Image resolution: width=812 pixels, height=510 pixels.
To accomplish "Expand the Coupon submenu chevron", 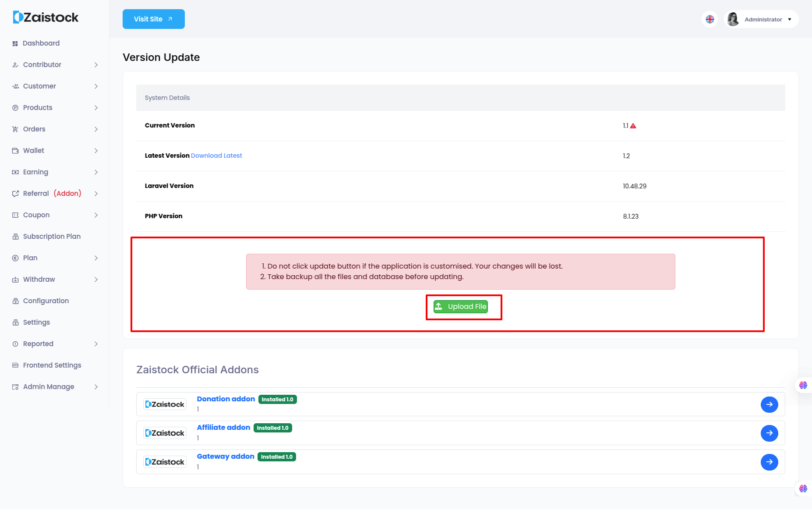I will pyautogui.click(x=96, y=215).
